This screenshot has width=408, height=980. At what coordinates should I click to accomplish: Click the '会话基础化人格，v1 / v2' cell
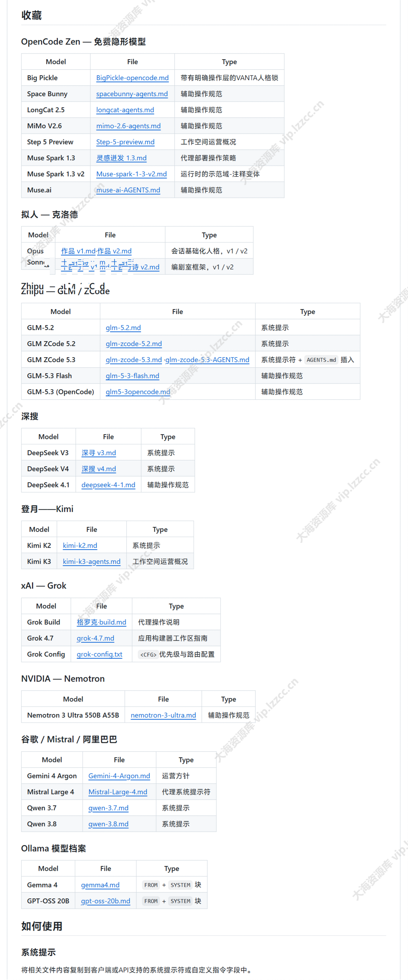coord(209,251)
